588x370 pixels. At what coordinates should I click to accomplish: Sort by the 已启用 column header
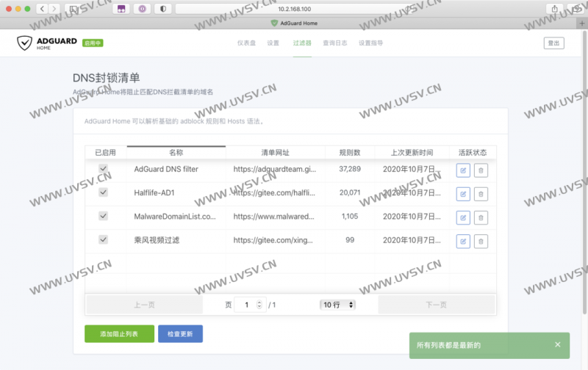click(x=106, y=153)
